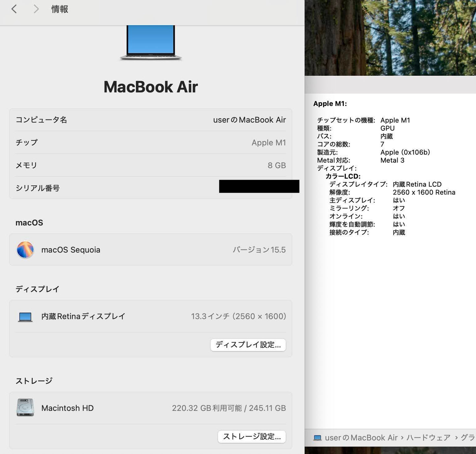Expand the Apple M1 chipset entry
This screenshot has height=454, width=476.
[329, 103]
